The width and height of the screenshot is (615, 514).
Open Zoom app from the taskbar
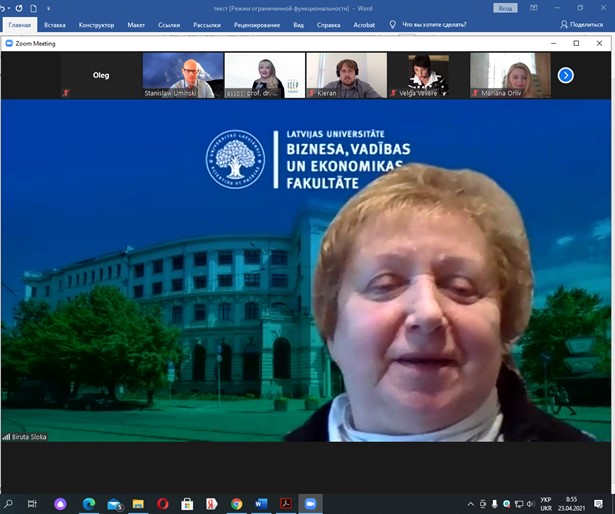[308, 504]
